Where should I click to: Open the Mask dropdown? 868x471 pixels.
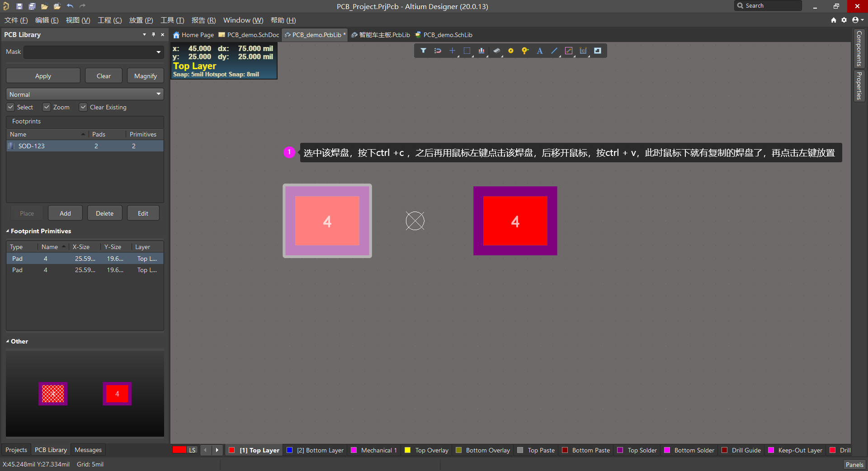tap(158, 52)
